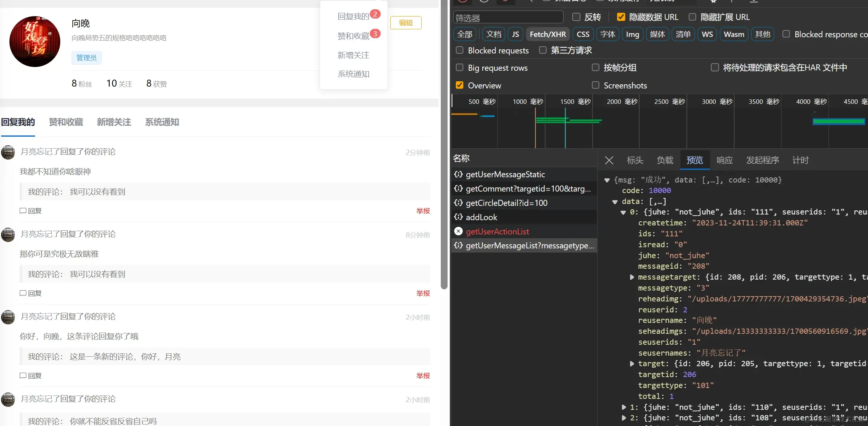Enable the 反转 invert filter checkbox
This screenshot has height=426, width=868.
[x=576, y=17]
